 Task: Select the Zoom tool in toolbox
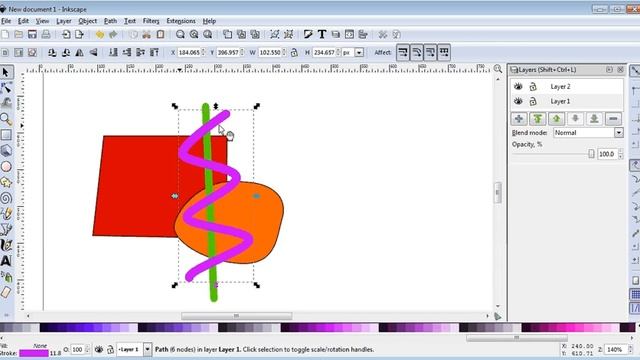[x=6, y=119]
